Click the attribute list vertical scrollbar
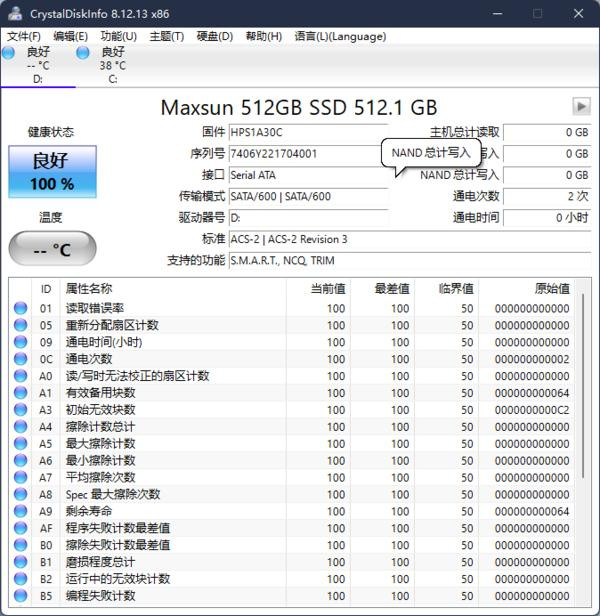600x616 pixels. (x=584, y=400)
